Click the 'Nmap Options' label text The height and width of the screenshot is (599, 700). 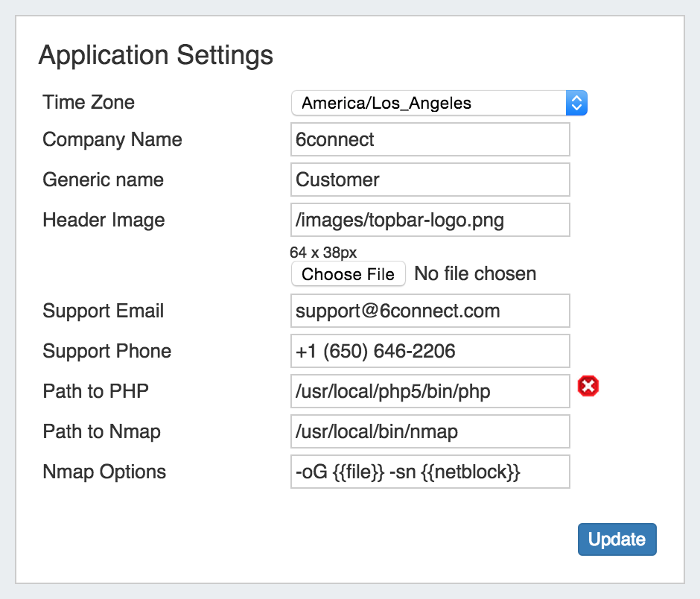[104, 472]
